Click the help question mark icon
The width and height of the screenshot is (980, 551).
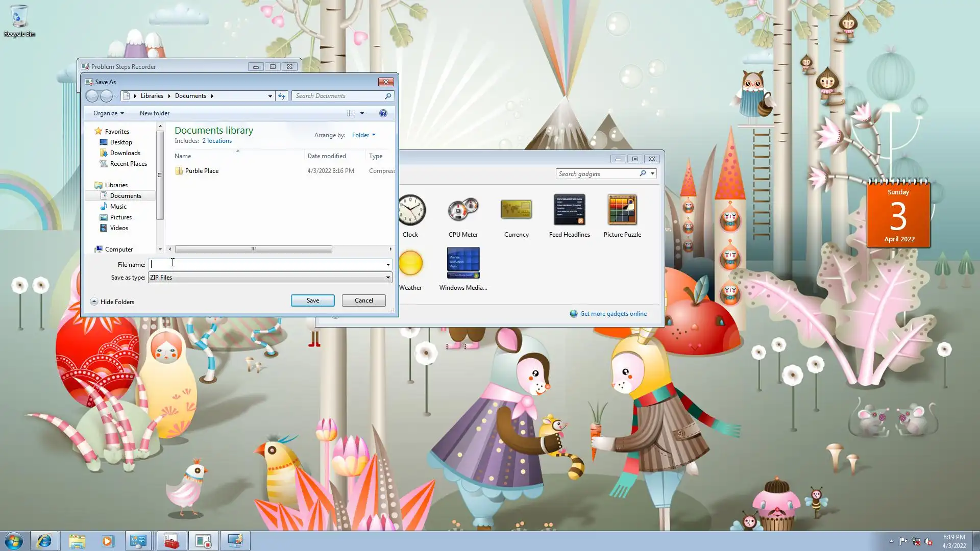pos(383,113)
